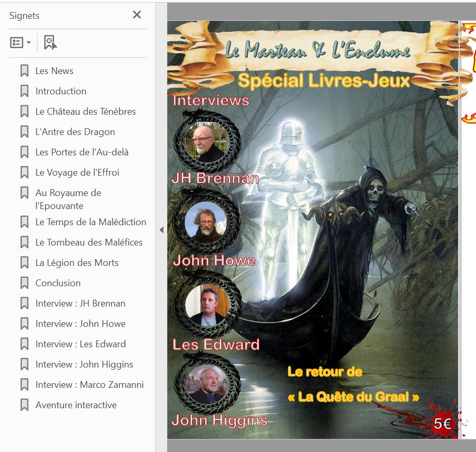
Task: Go to the Aventure interactive bookmark
Action: tap(76, 405)
